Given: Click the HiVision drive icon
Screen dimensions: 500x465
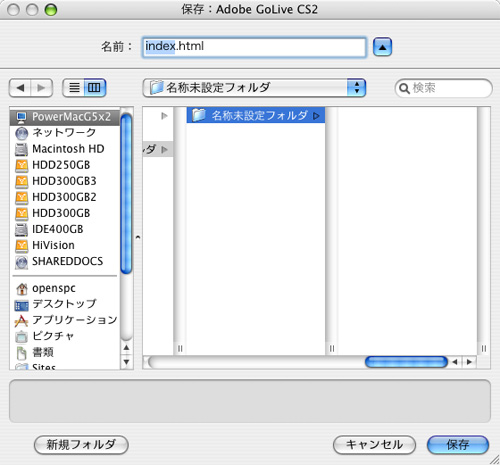Looking at the screenshot, I should click(22, 246).
